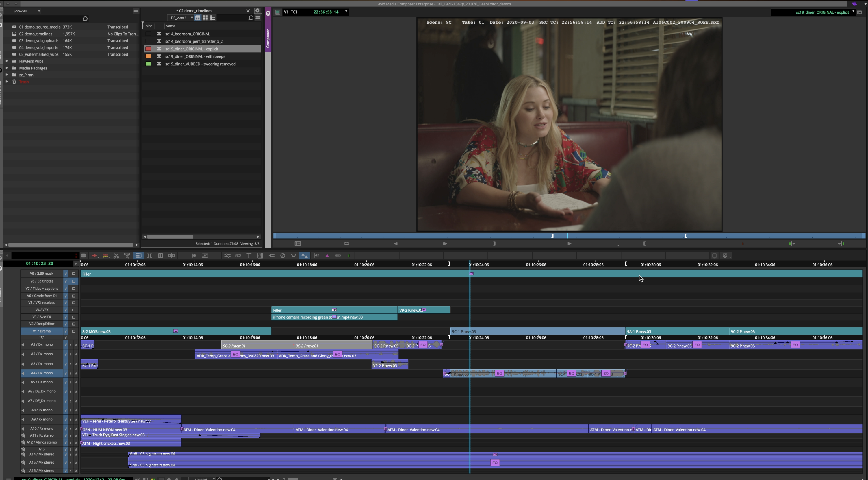Click green color swatch of VUBBED sequence

[148, 64]
